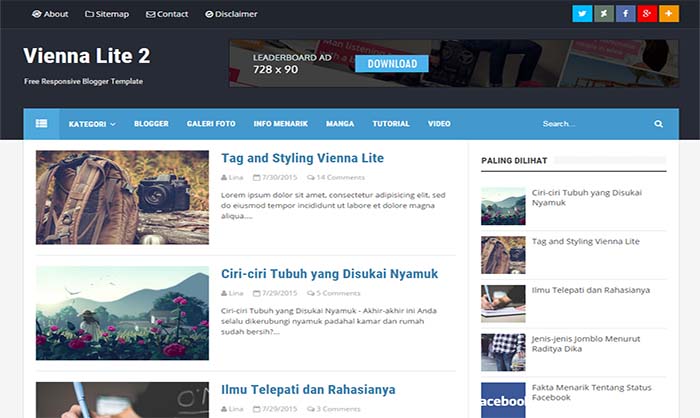Image resolution: width=700 pixels, height=418 pixels.
Task: Click the green second social icon
Action: 604,14
